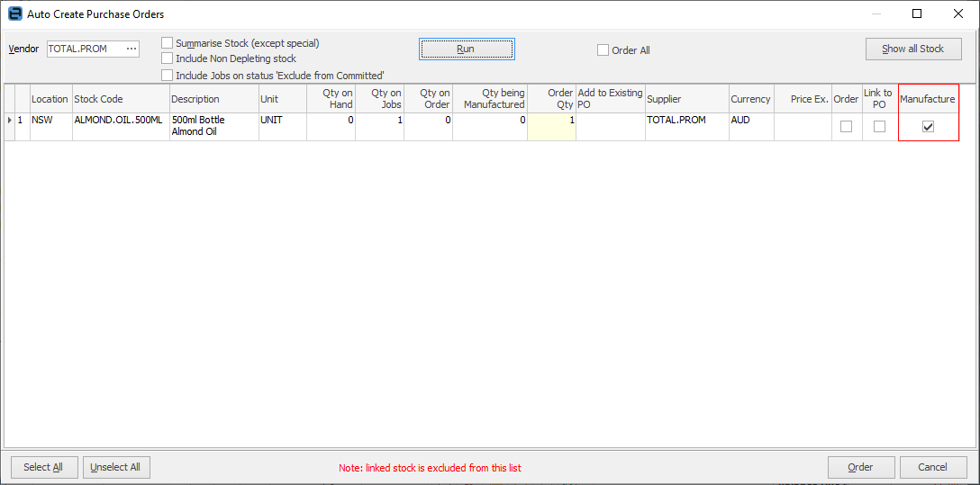Click the Qty on Hand column header
This screenshot has width=980, height=485.
pos(331,99)
